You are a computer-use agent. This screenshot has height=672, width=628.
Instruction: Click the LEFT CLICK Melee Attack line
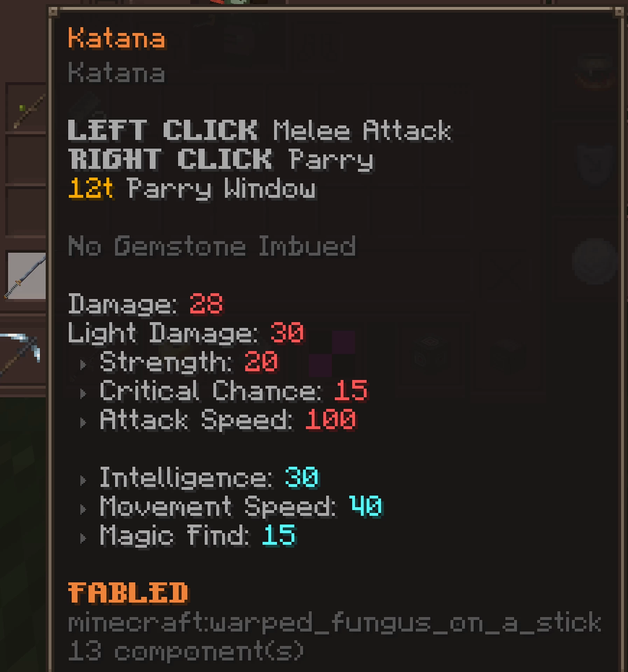tap(260, 131)
